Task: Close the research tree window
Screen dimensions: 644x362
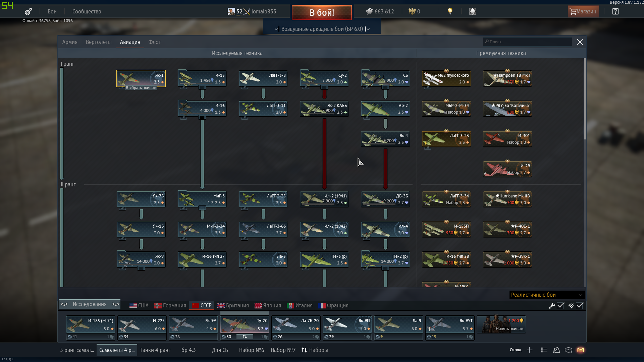Action: tap(580, 42)
